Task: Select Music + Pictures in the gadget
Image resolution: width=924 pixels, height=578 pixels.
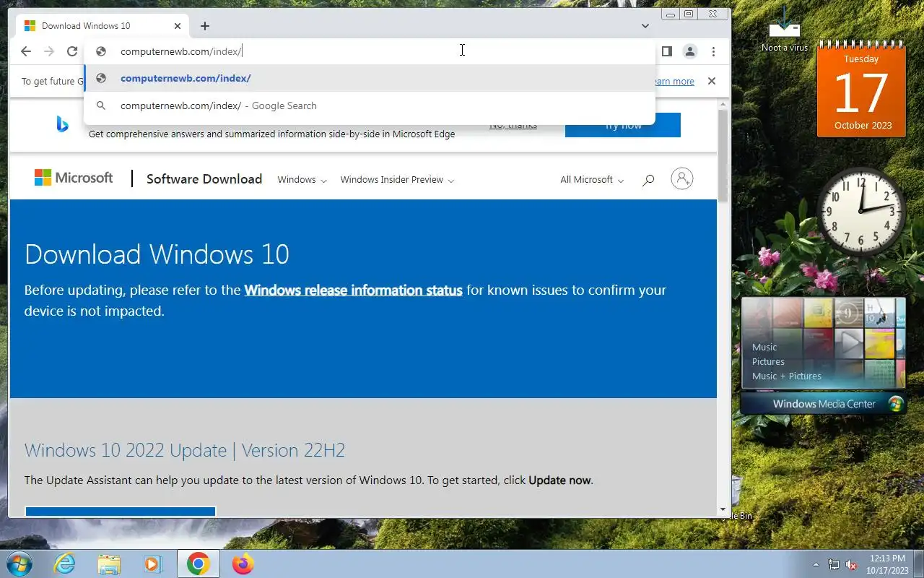Action: coord(787,376)
